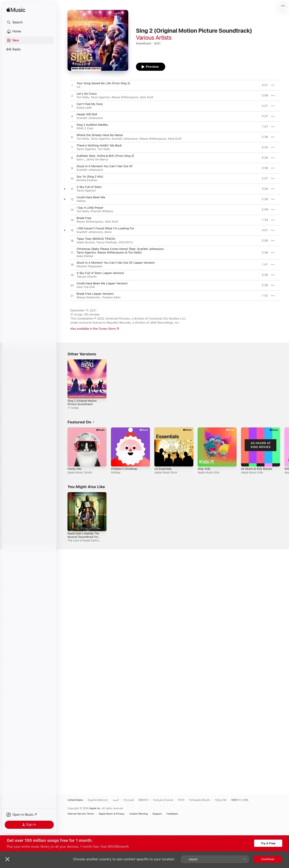Expand the Featured On section chevron
The image size is (289, 868).
coord(94,422)
